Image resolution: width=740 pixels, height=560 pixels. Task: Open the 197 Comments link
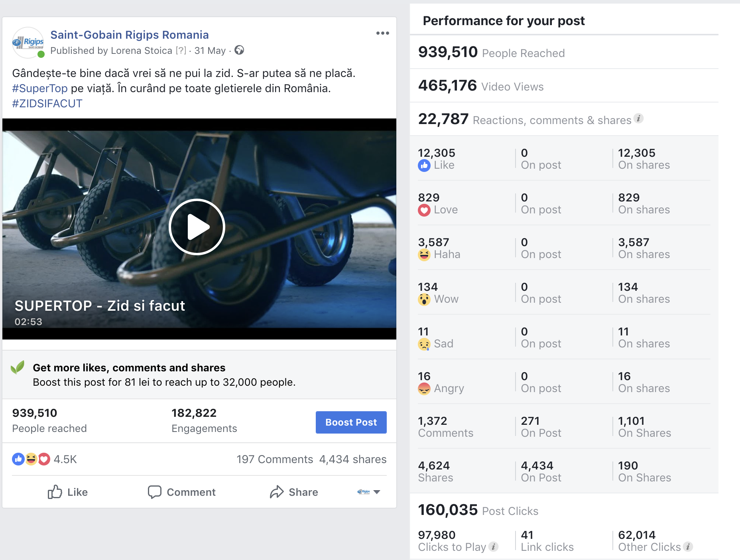tap(275, 459)
